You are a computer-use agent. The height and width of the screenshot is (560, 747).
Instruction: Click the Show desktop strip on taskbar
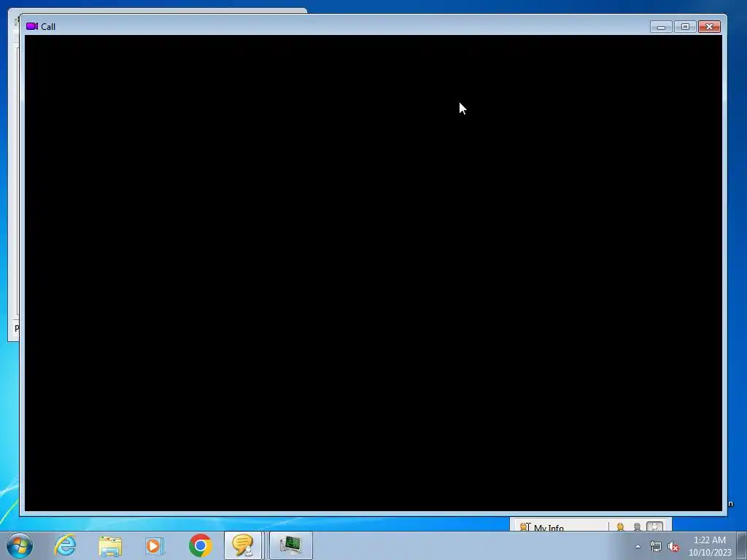tap(742, 545)
